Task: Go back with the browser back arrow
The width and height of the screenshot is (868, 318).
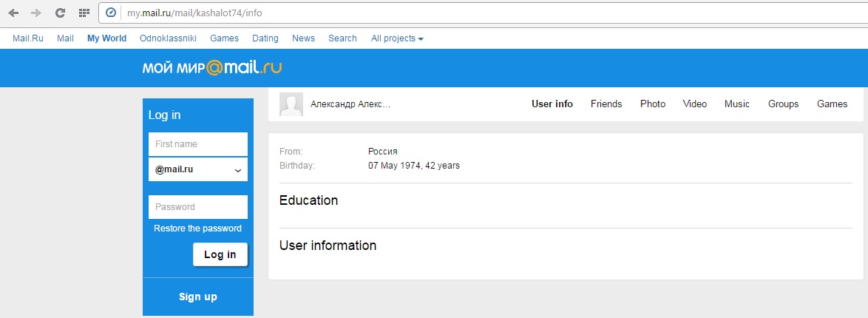Action: (13, 13)
